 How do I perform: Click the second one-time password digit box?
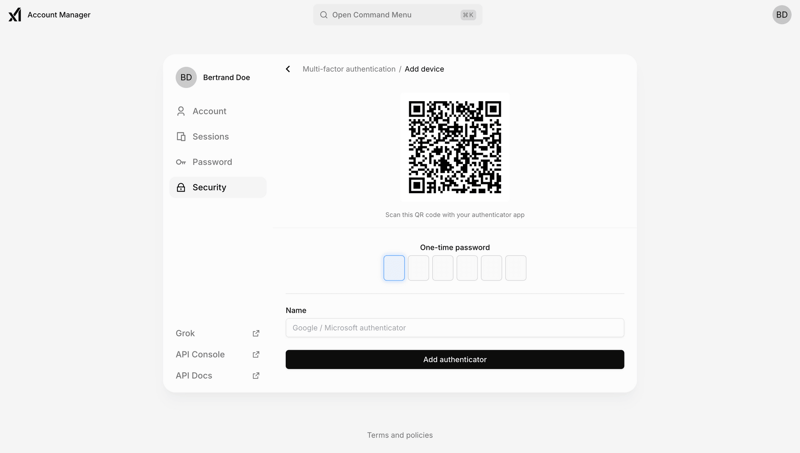(418, 268)
